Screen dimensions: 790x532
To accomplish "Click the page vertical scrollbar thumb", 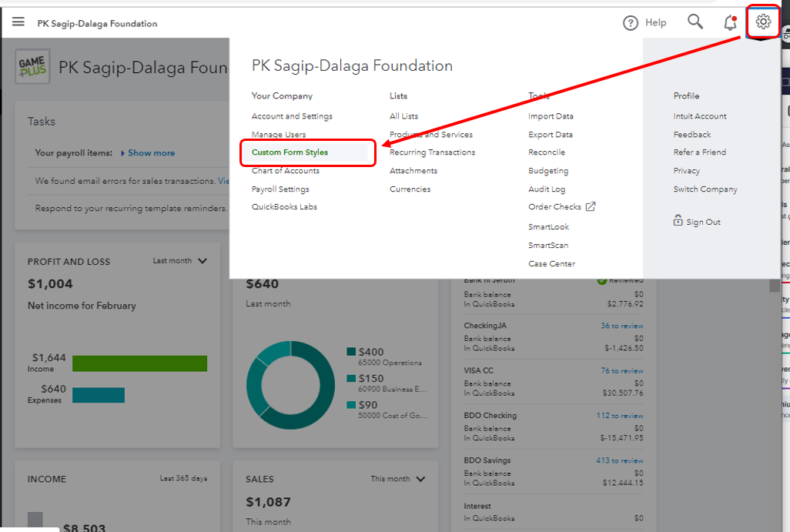I will pyautogui.click(x=775, y=286).
